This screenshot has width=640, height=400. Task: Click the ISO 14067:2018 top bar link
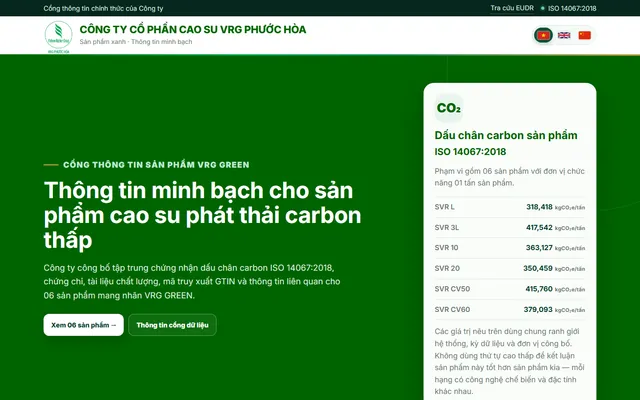tap(569, 8)
